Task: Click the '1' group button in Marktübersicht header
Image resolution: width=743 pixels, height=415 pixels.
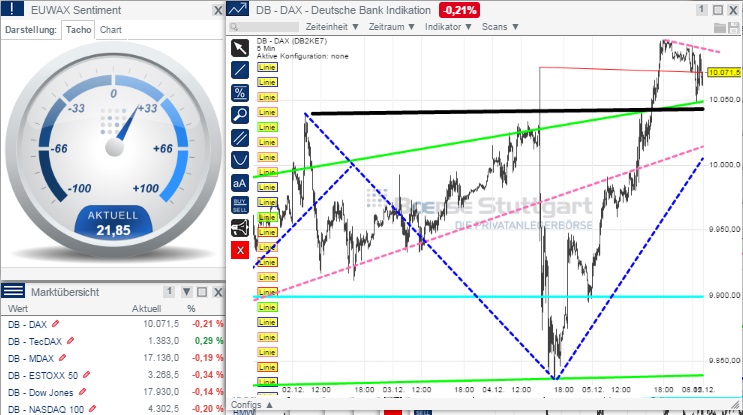Action: (x=169, y=291)
